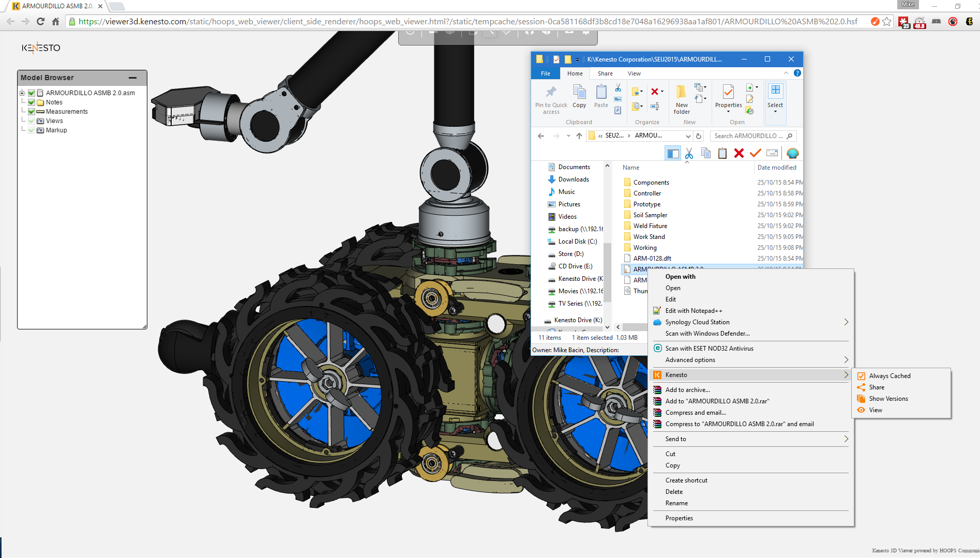Choose Edit with Notepad++ in the context menu
This screenshot has width=980, height=558.
[x=694, y=311]
